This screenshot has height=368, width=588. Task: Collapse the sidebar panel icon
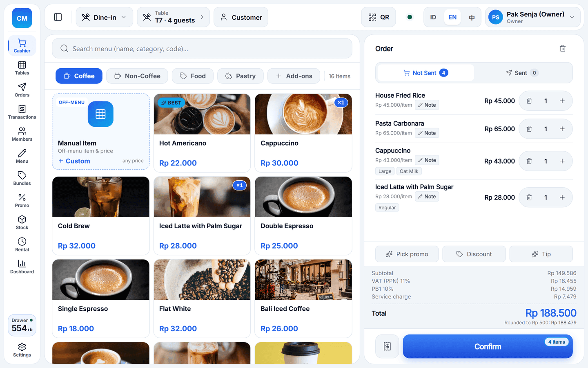click(58, 17)
